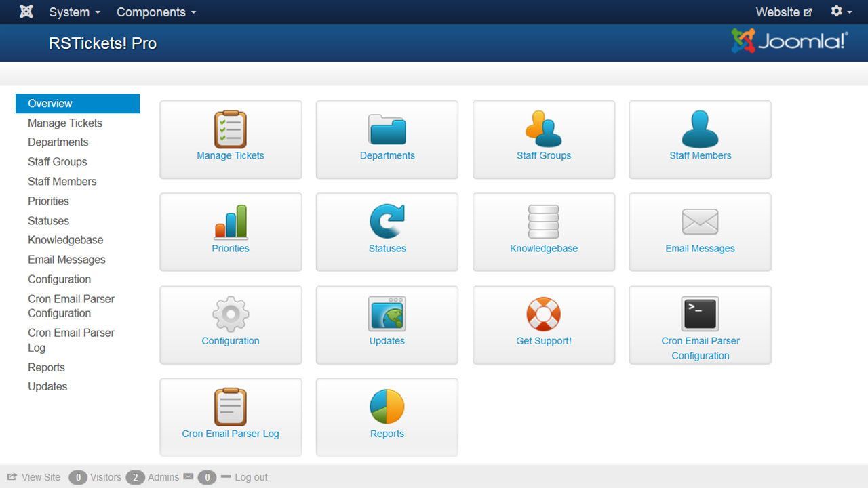The width and height of the screenshot is (868, 488).
Task: Click the Reports tile label
Action: (x=387, y=434)
